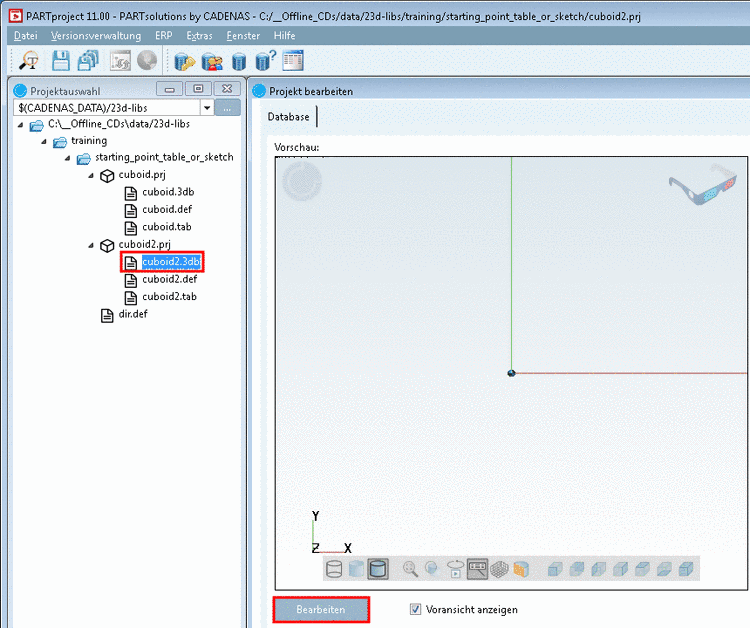This screenshot has height=628, width=750.
Task: Click the '...' browse button next to path
Action: point(227,108)
